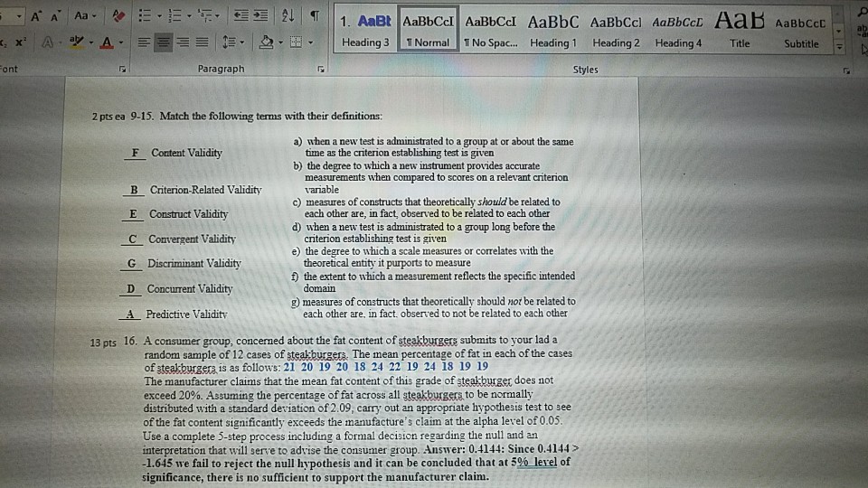Image resolution: width=868 pixels, height=488 pixels.
Task: Open the font size dropdown arrow
Action: coord(19,16)
